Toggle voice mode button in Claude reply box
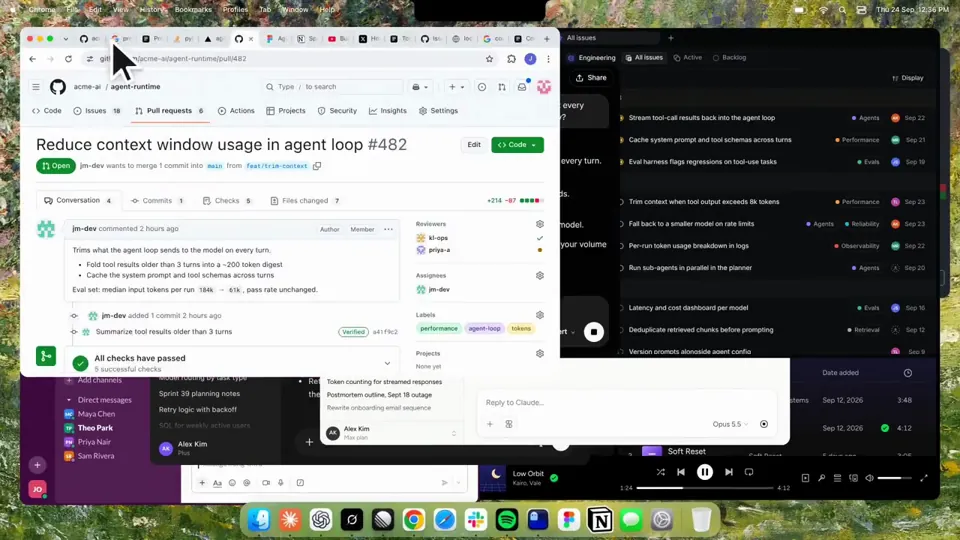960x540 pixels. [x=763, y=424]
